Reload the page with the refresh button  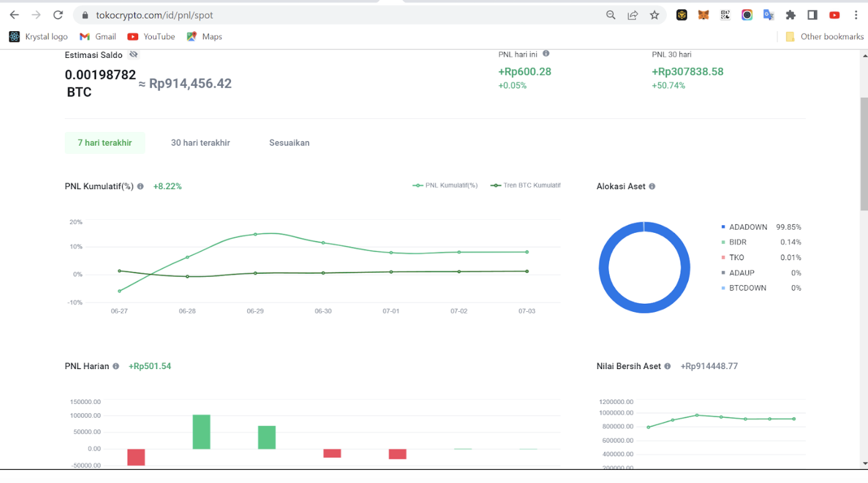tap(57, 14)
